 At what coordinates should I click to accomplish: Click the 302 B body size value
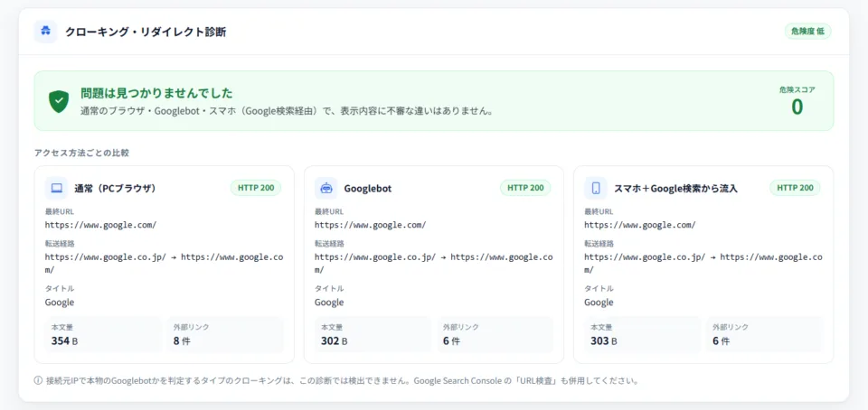[x=334, y=341]
